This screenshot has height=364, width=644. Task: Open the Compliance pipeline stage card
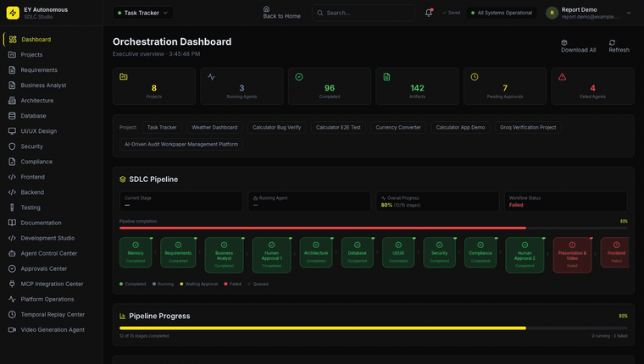click(x=480, y=252)
